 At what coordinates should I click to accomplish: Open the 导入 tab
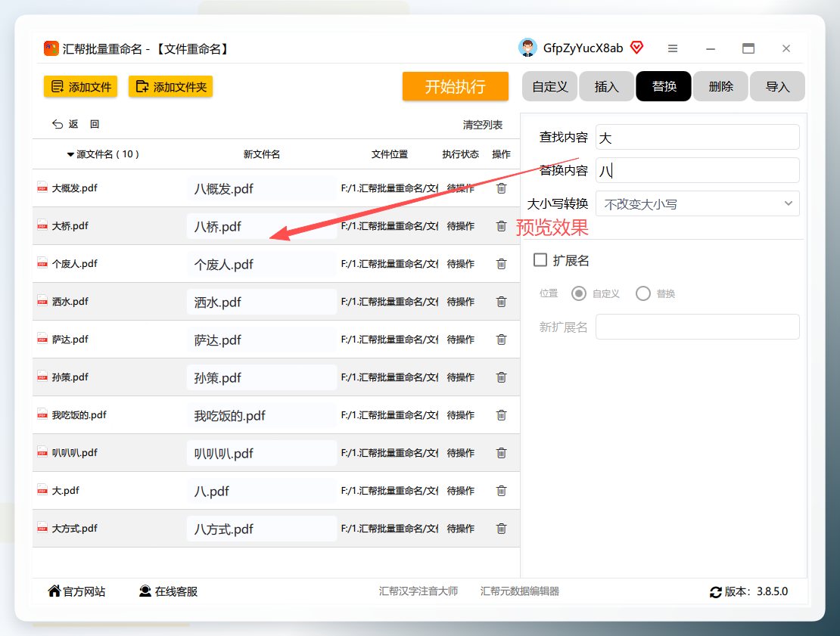point(777,86)
